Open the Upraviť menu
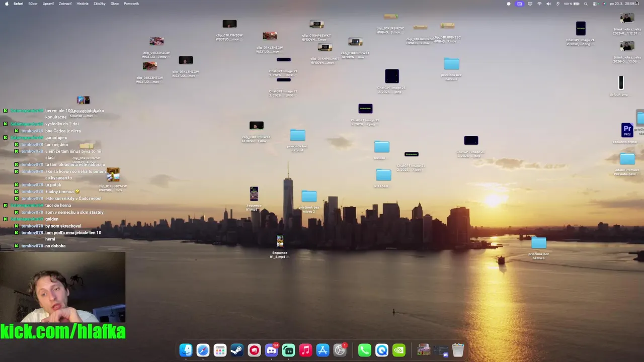Image resolution: width=644 pixels, height=362 pixels. pyautogui.click(x=48, y=4)
